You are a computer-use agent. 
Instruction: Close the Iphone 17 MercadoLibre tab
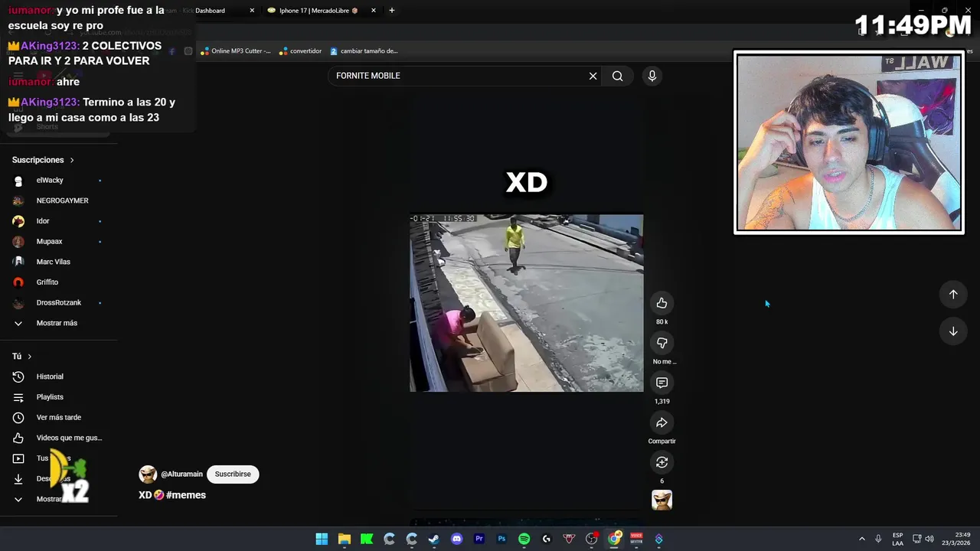coord(374,11)
